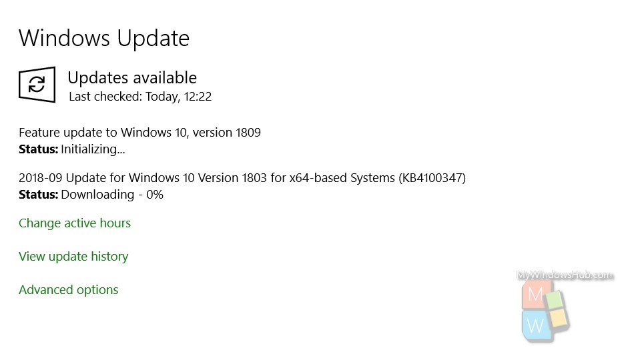Click the yellow tile in the logo
This screenshot has width=618, height=364.
tap(559, 318)
